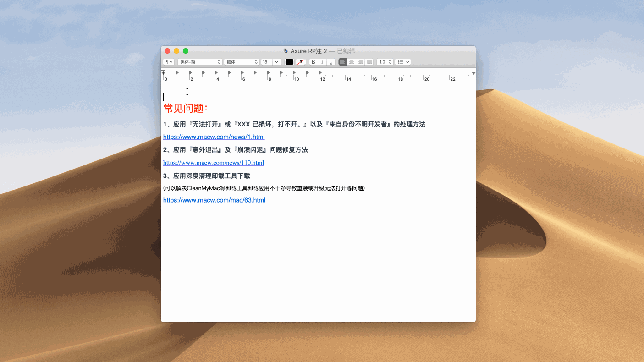Align text left
The width and height of the screenshot is (644, 362).
tap(343, 62)
